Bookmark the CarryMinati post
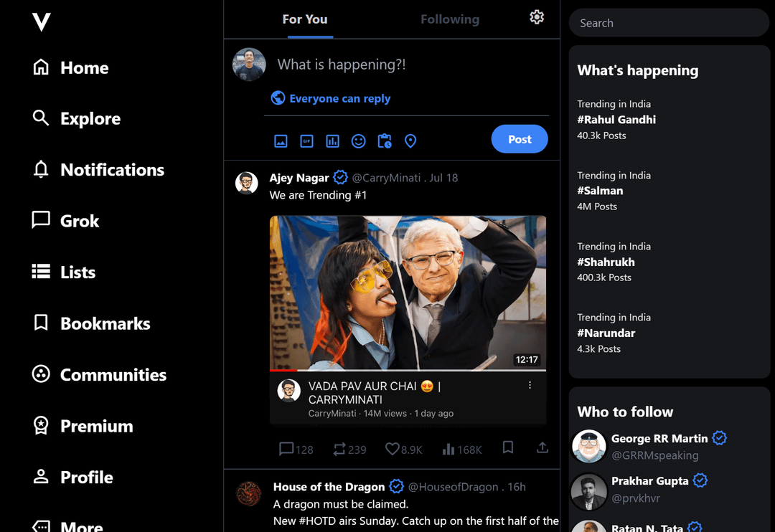The image size is (775, 532). coord(508,448)
